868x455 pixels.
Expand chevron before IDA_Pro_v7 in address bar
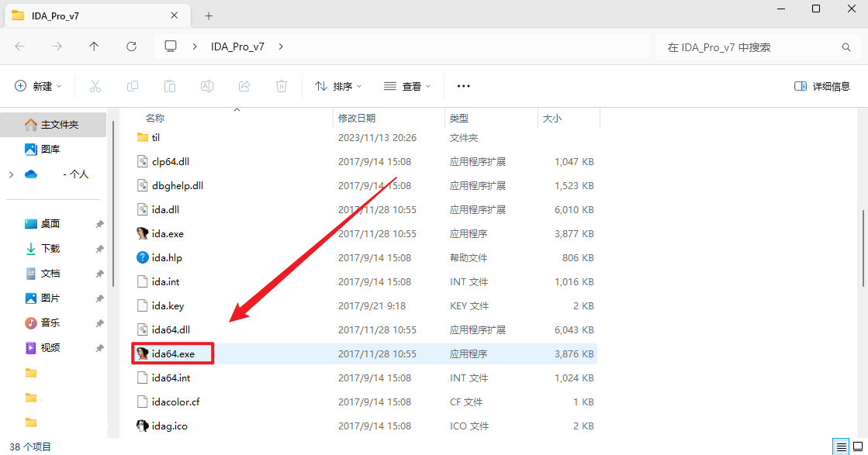[195, 47]
